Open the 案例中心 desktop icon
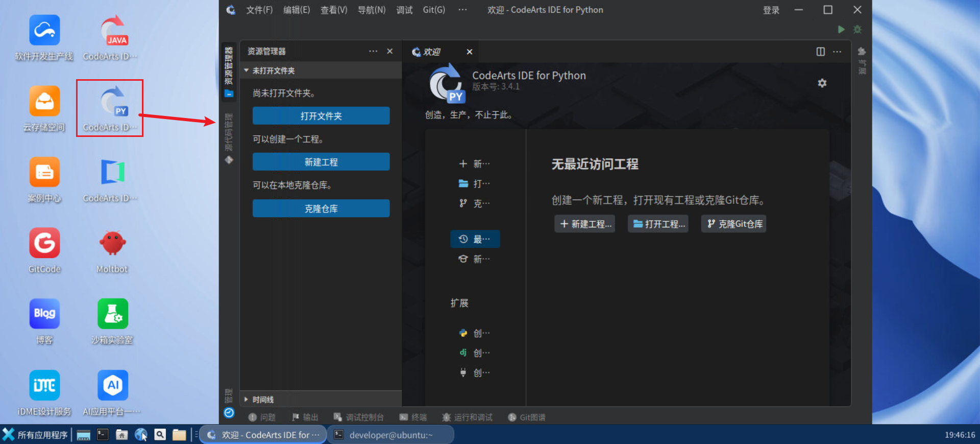 [x=44, y=180]
